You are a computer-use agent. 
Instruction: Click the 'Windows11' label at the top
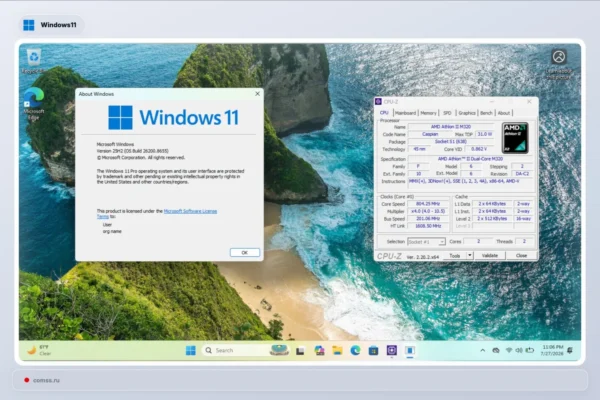click(59, 25)
